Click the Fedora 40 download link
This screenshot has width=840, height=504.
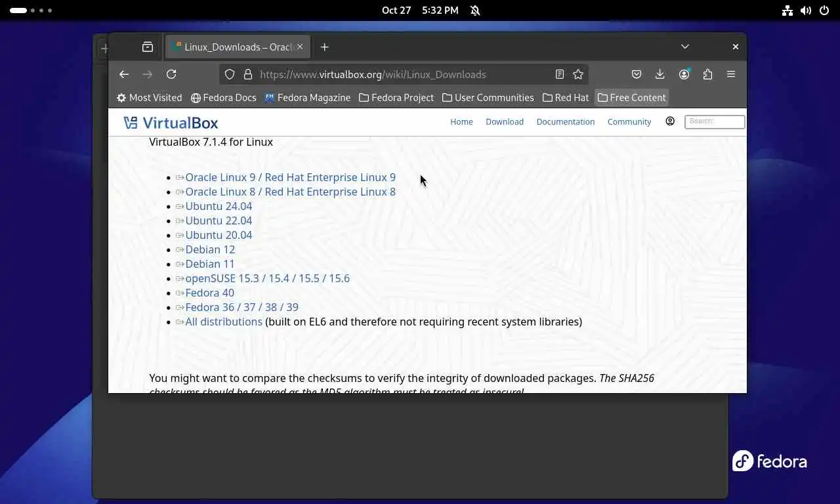[209, 293]
